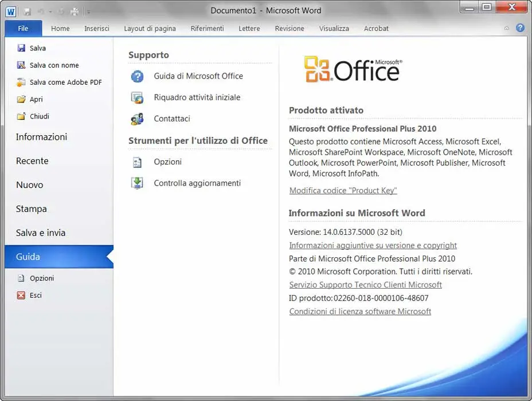
Task: Click the Opzioni icon under Strumenti
Action: tap(138, 162)
